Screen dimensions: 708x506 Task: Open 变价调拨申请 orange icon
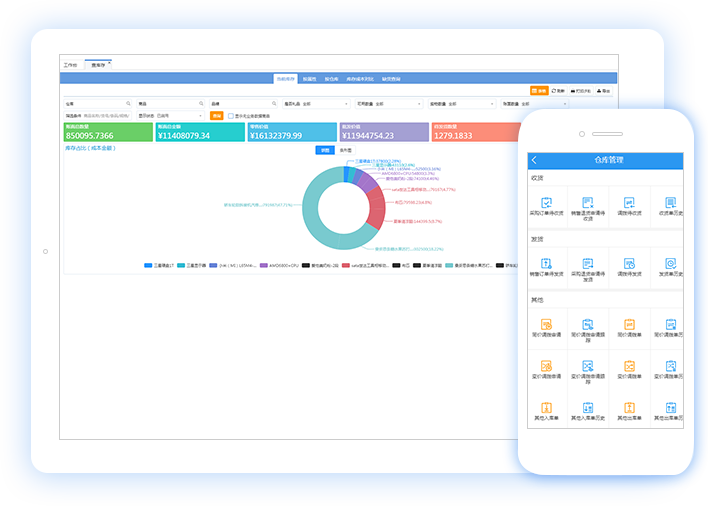point(546,366)
